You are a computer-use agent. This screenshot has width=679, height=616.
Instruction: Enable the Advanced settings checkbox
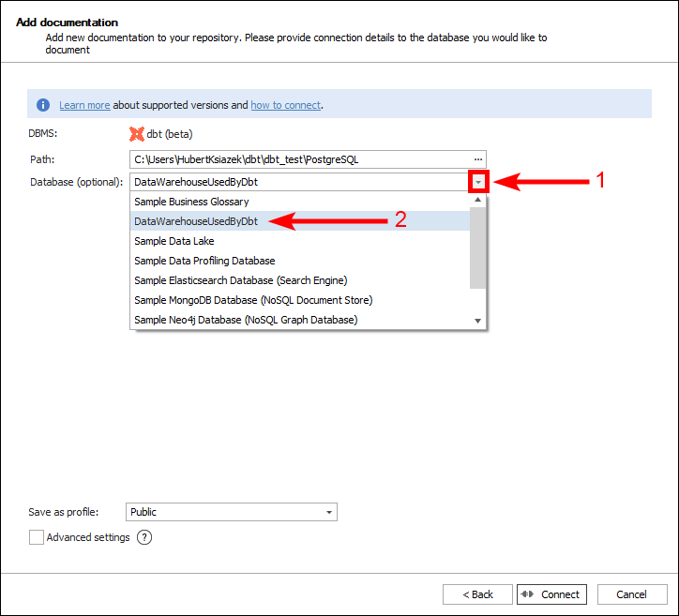tap(37, 537)
